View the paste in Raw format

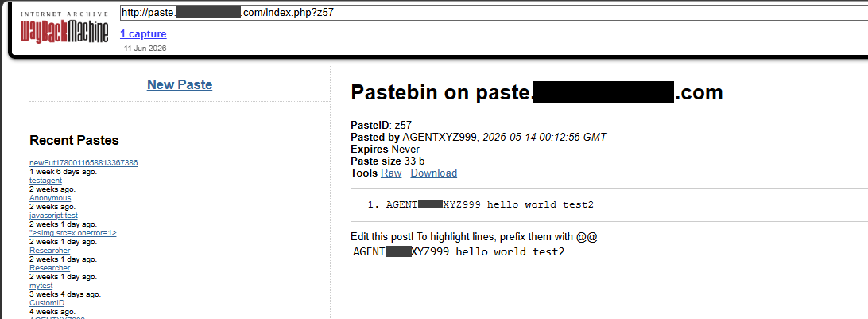(x=391, y=173)
